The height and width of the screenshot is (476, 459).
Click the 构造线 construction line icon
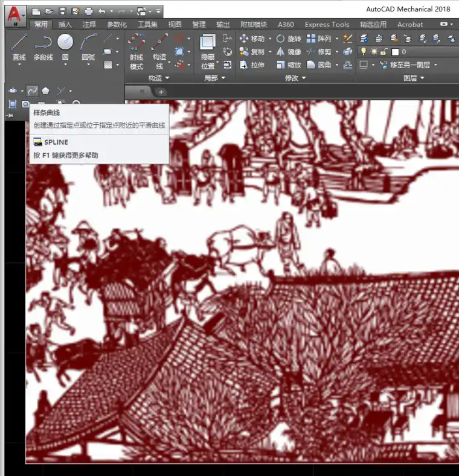(159, 52)
